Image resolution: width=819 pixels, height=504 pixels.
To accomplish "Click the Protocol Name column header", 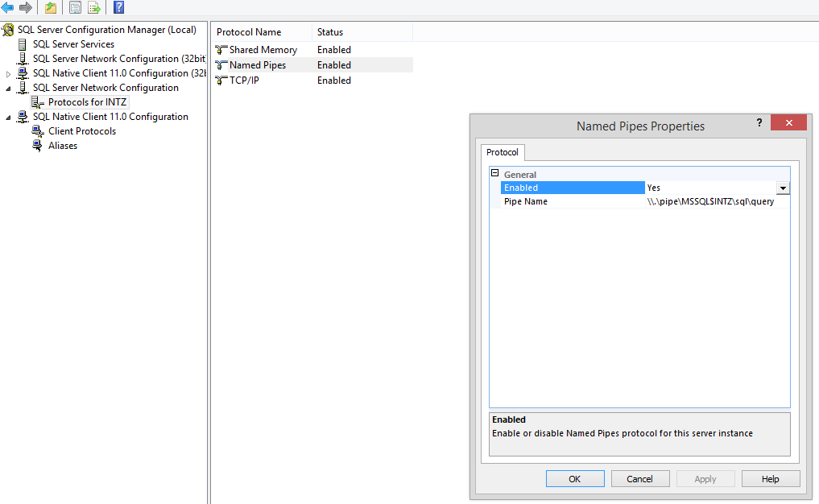I will (x=261, y=32).
